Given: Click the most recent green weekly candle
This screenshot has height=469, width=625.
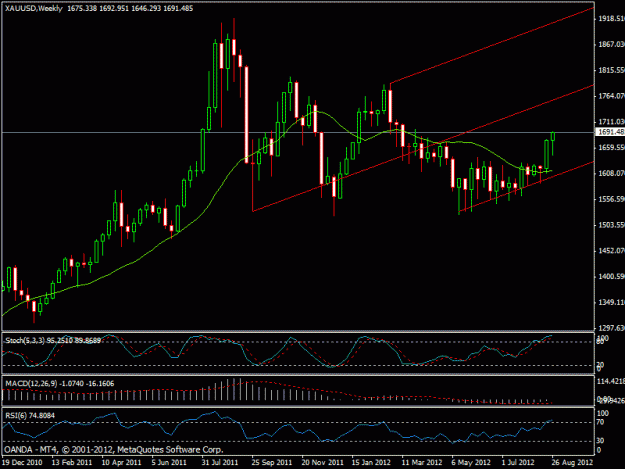Looking at the screenshot, I should [553, 136].
